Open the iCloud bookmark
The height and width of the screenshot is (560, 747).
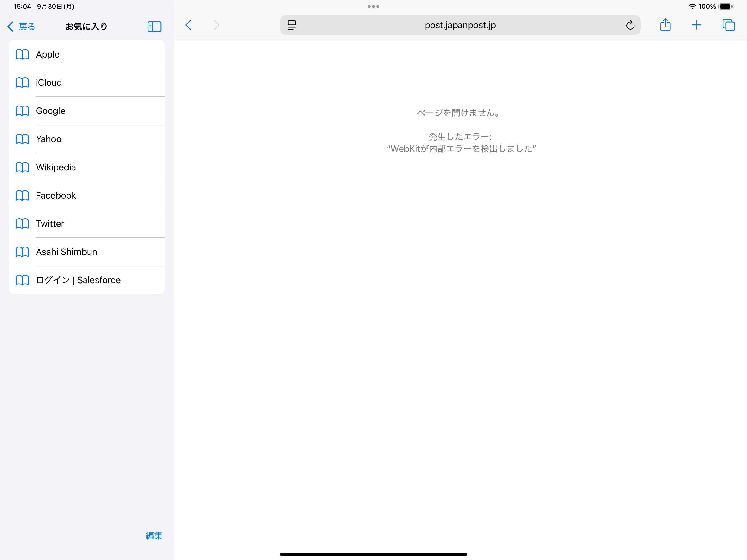point(87,83)
